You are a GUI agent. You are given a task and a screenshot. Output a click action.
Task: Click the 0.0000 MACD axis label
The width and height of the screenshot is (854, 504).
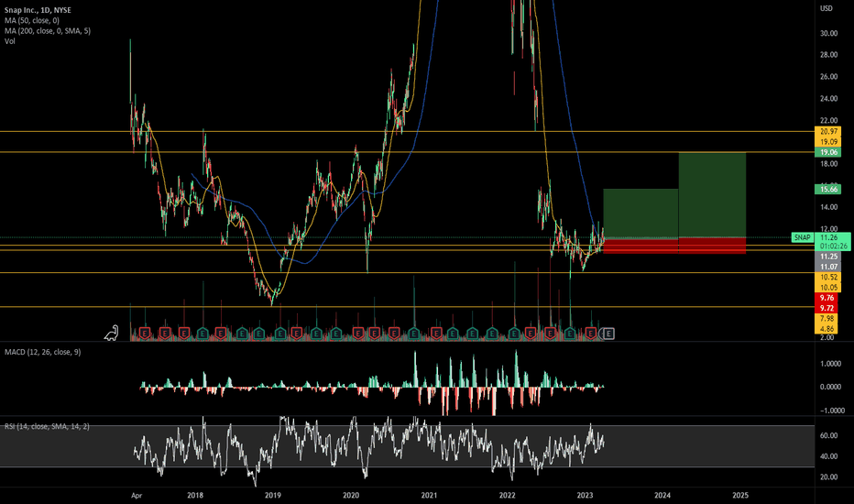(830, 387)
